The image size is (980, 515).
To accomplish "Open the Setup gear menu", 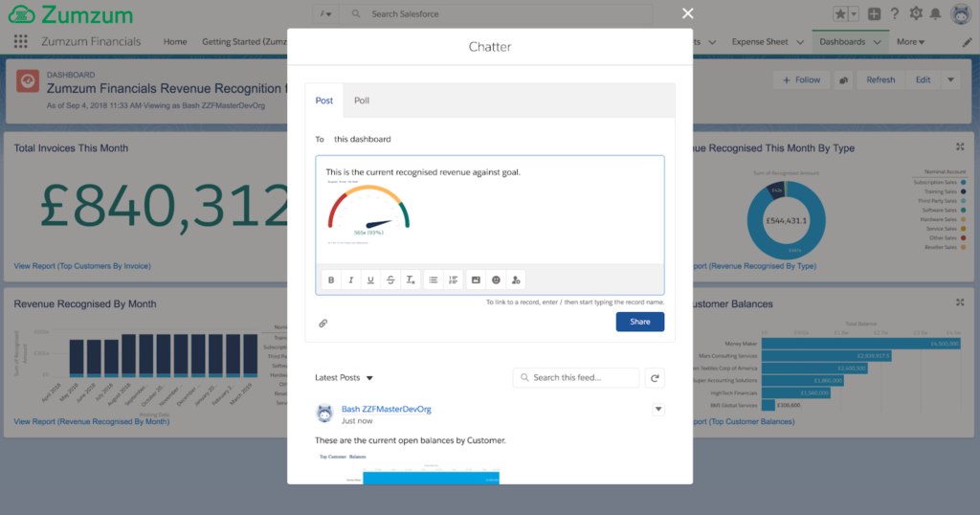I will [916, 13].
